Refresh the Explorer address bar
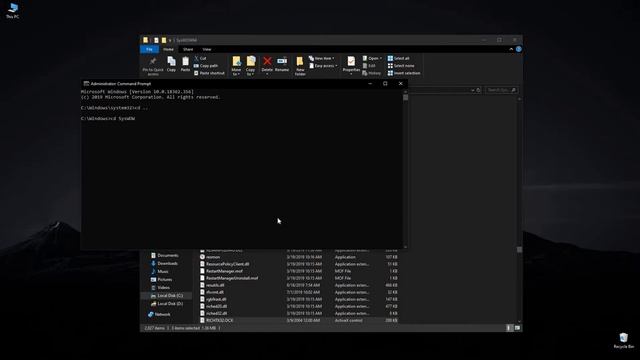The height and width of the screenshot is (360, 640). pos(478,90)
